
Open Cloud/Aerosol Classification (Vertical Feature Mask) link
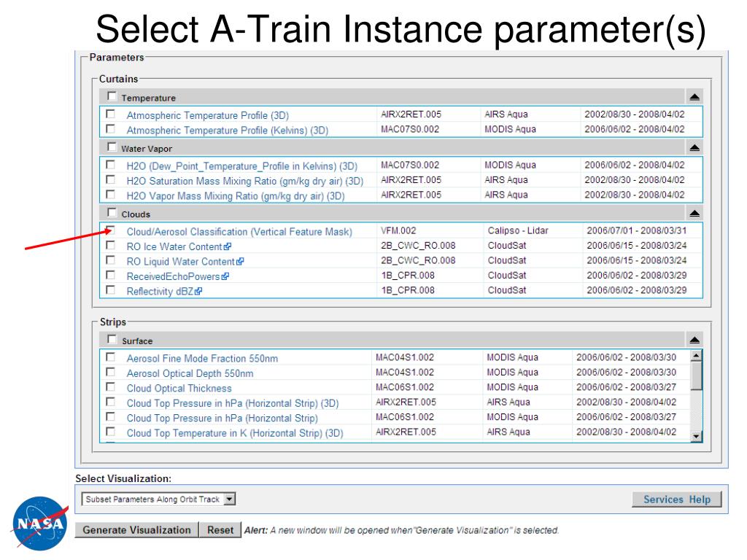point(239,232)
